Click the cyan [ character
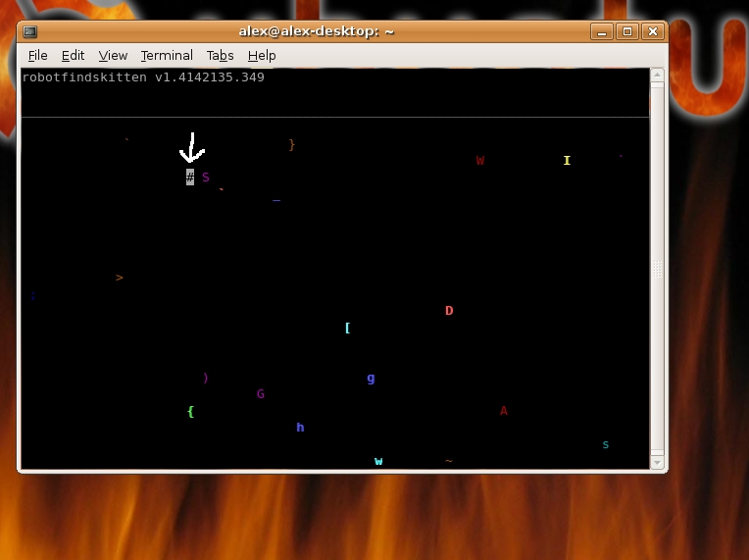This screenshot has width=749, height=560. pyautogui.click(x=348, y=329)
